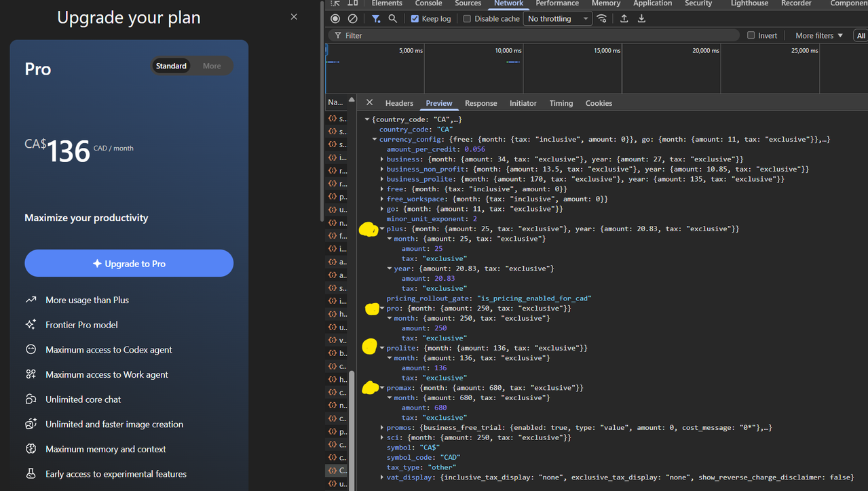Clear the network log
Image resolution: width=868 pixels, height=491 pixels.
pos(352,19)
